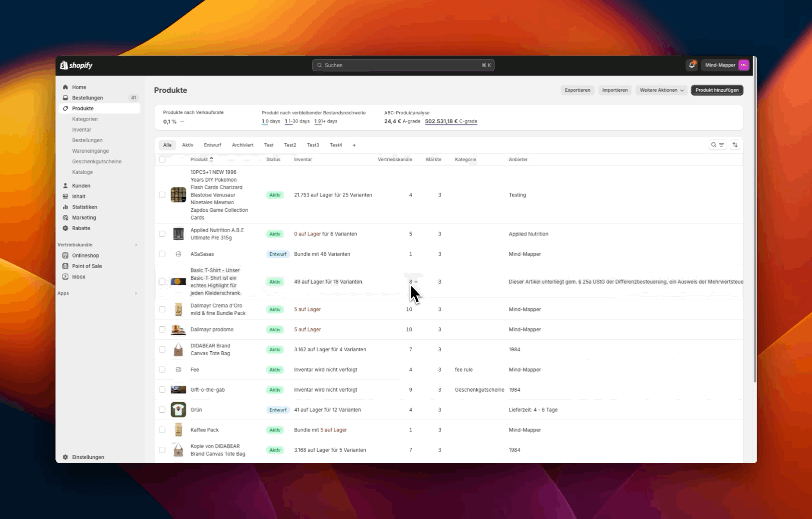
Task: Switch to the Entwurf tab
Action: 212,145
